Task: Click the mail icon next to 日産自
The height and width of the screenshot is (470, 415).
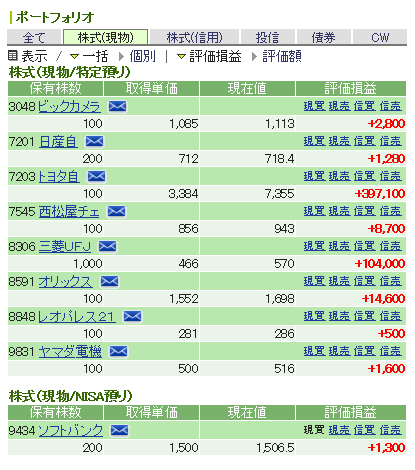Action: pos(94,141)
